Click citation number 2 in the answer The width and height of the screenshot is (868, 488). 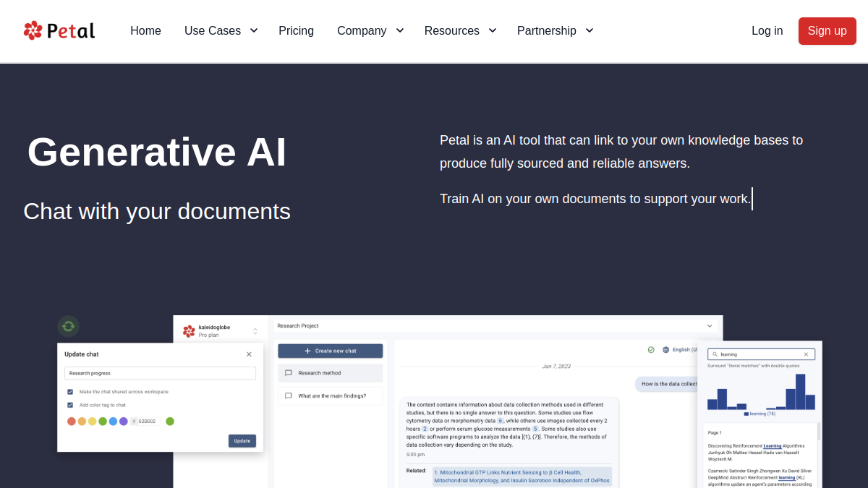click(x=425, y=429)
